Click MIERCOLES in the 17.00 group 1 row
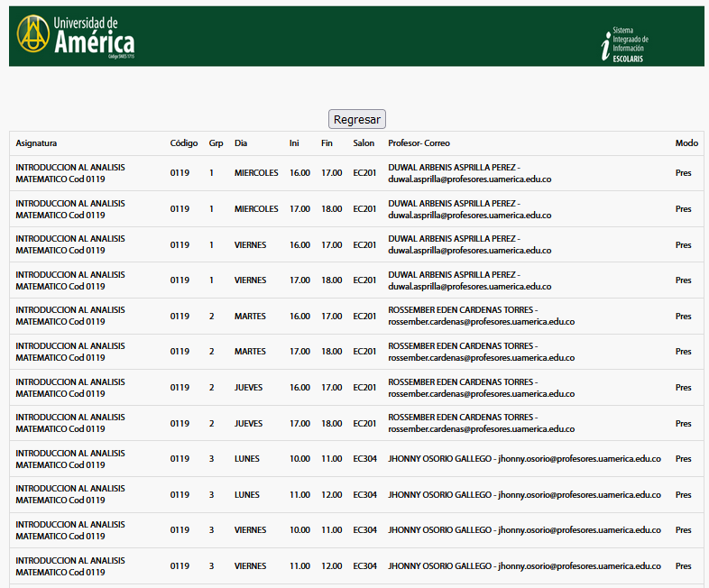Screen dimensions: 709x588 pyautogui.click(x=256, y=209)
